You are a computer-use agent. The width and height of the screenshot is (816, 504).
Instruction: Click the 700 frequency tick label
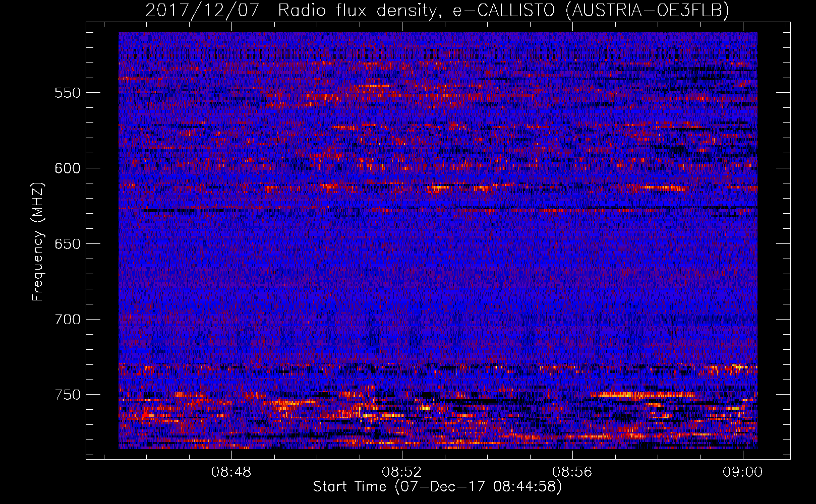point(68,320)
